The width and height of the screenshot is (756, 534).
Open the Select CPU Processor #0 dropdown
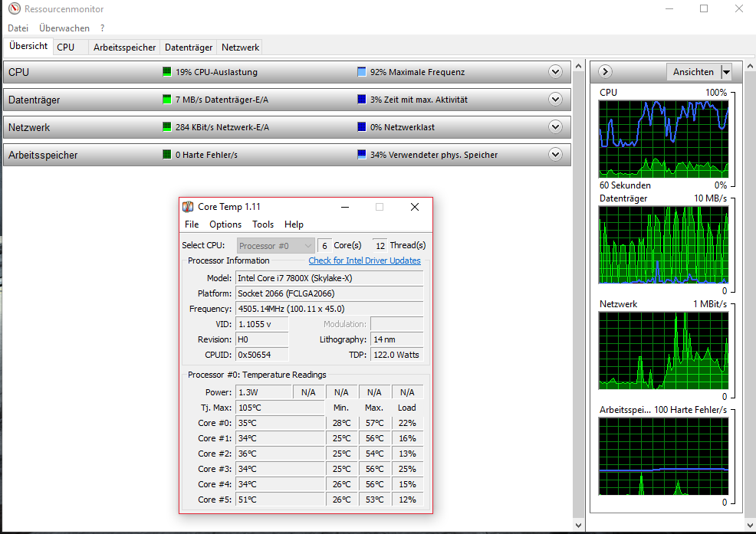276,246
